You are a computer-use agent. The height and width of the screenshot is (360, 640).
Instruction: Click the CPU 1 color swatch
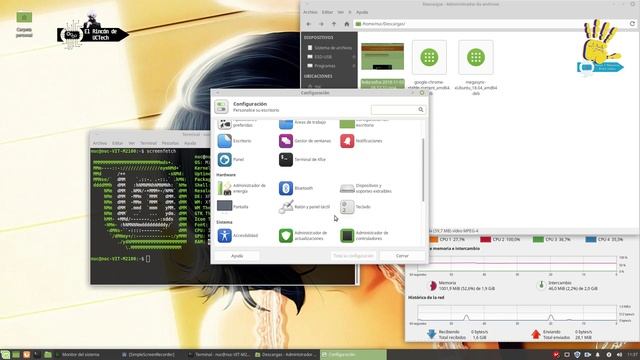(x=433, y=239)
